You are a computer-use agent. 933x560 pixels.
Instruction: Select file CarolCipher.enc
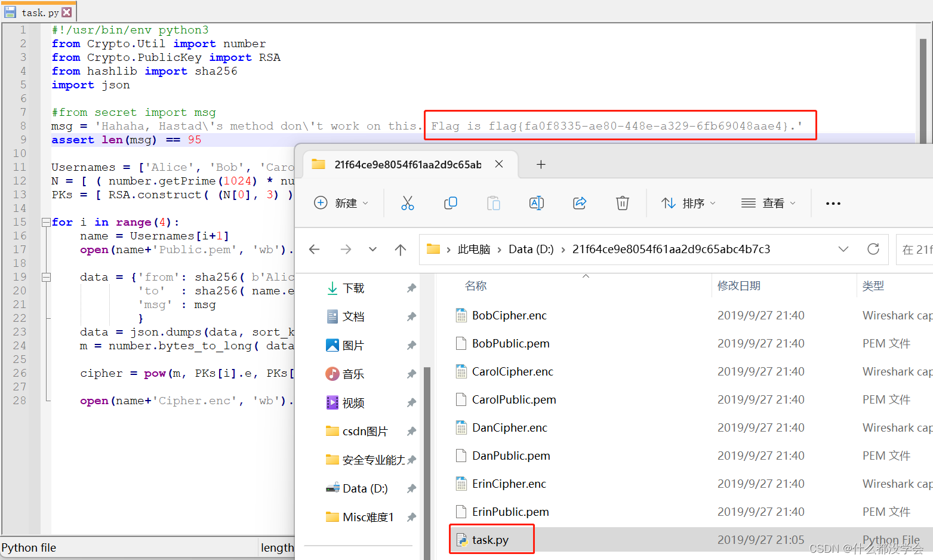[x=512, y=371]
